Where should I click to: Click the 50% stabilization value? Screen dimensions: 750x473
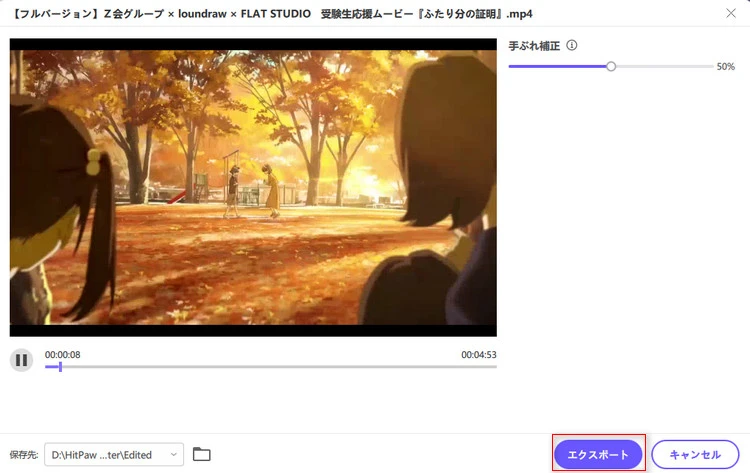pos(725,67)
